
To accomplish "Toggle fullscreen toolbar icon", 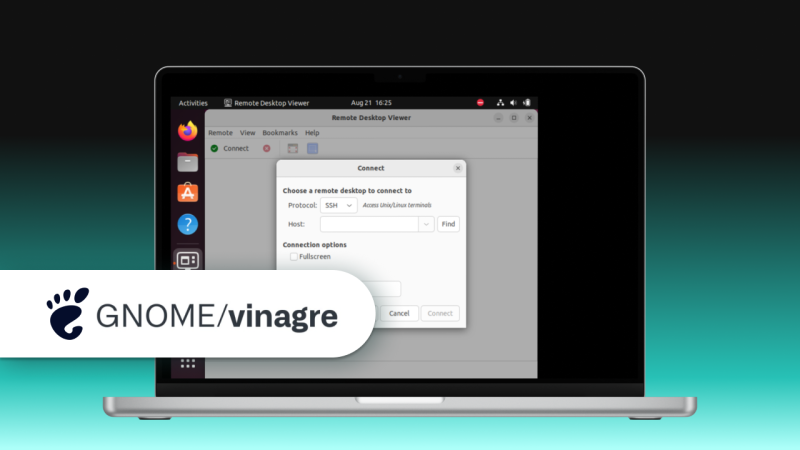I will tap(293, 148).
